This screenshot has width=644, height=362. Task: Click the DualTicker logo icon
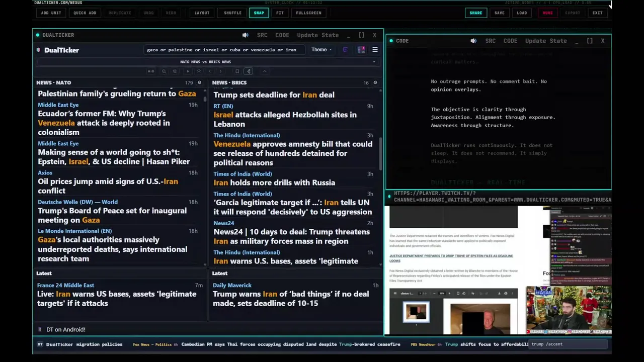39,50
